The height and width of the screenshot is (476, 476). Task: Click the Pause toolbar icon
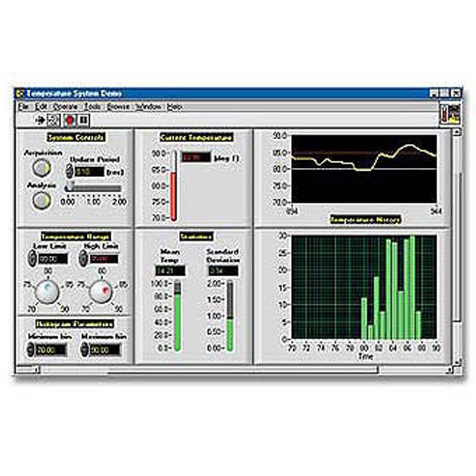pyautogui.click(x=83, y=120)
